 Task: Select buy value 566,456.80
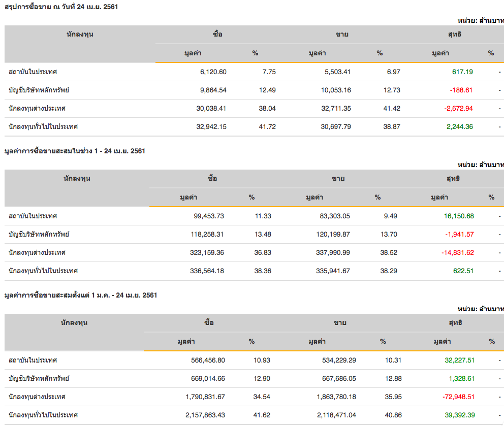click(208, 361)
